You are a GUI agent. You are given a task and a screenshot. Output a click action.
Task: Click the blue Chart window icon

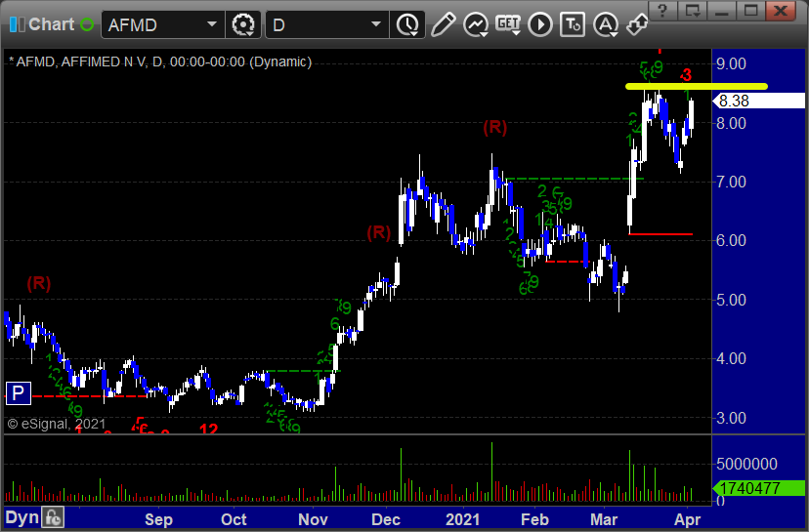(x=17, y=24)
